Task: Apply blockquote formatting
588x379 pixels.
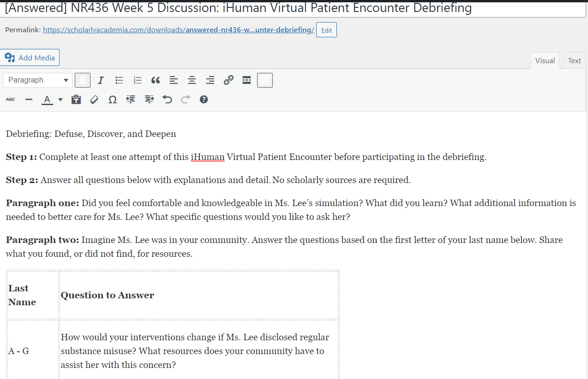Action: pos(156,80)
